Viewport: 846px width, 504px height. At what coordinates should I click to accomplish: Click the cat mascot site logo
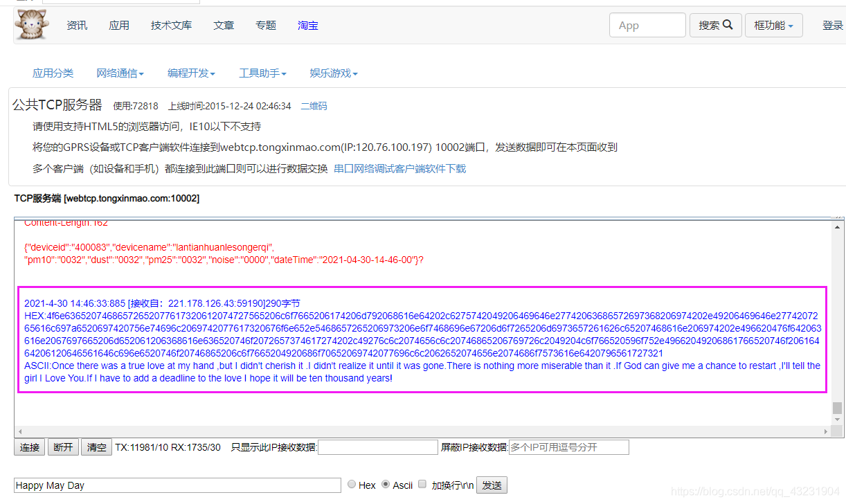pyautogui.click(x=30, y=24)
